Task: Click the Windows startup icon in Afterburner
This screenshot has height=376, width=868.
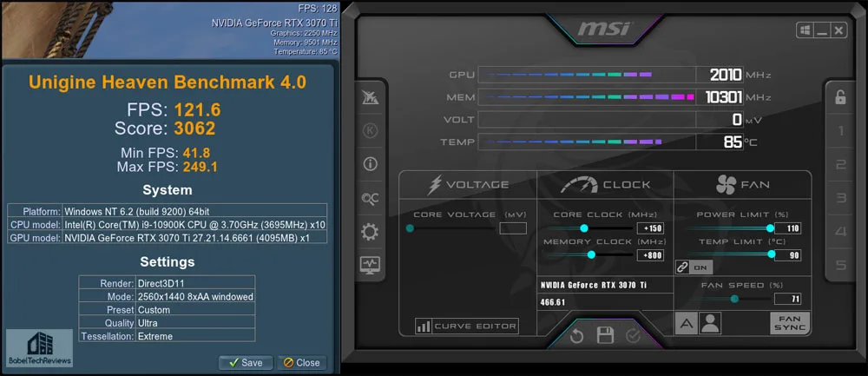Action: pyautogui.click(x=805, y=30)
